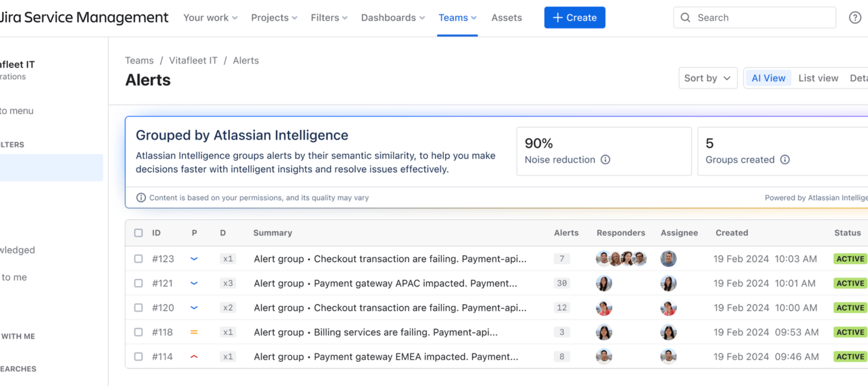Click the priority arrow icon for alert #114
Screen dimensions: 868x386
pos(194,357)
